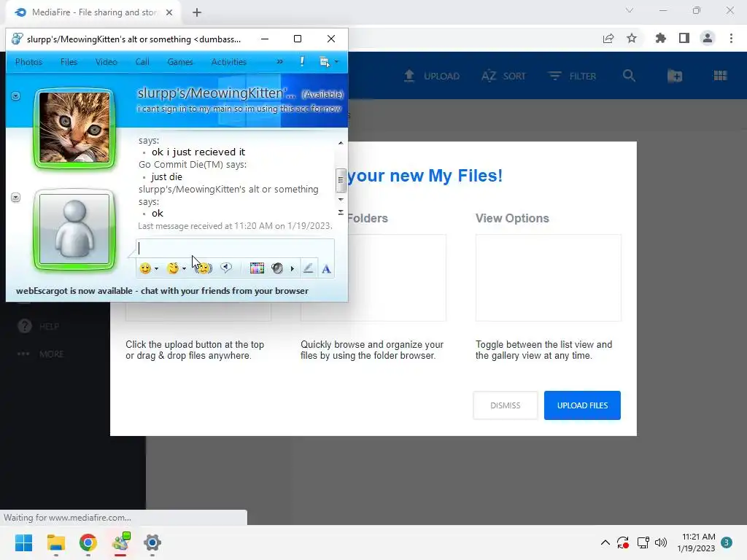Open the Video menu in Messenger
Screen dimensions: 747x560
tap(107, 62)
